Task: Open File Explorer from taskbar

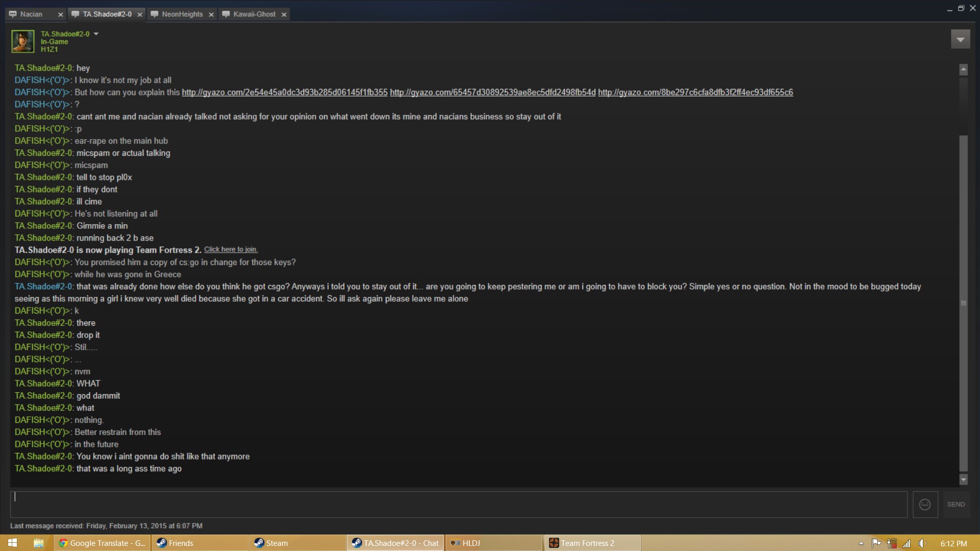Action: pyautogui.click(x=38, y=543)
